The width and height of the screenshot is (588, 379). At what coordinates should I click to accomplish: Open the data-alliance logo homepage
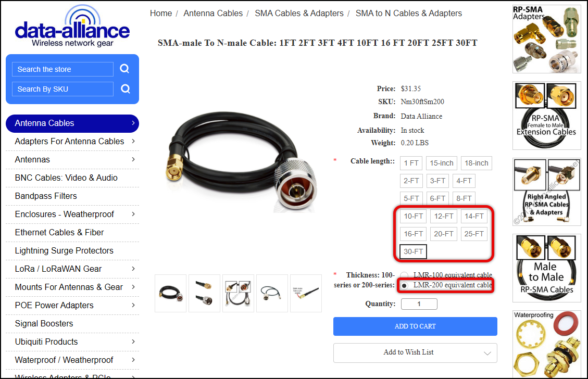tap(72, 27)
